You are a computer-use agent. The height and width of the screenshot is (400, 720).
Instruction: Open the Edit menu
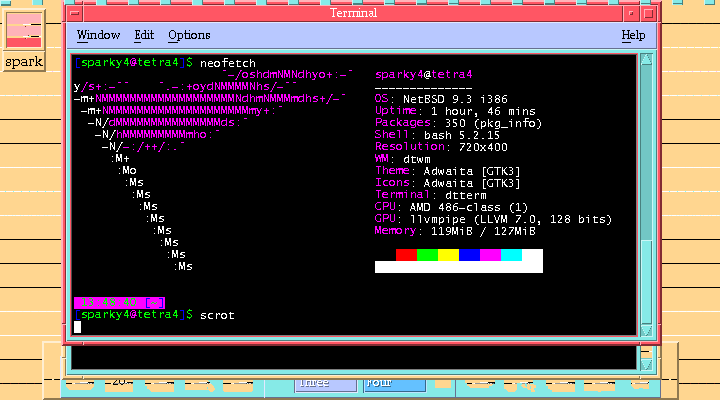pos(144,35)
